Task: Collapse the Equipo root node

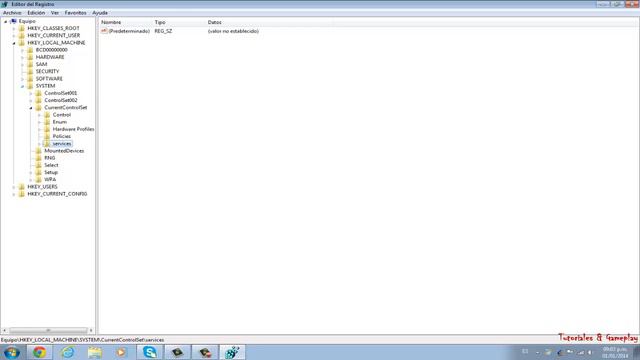Action: (x=6, y=21)
